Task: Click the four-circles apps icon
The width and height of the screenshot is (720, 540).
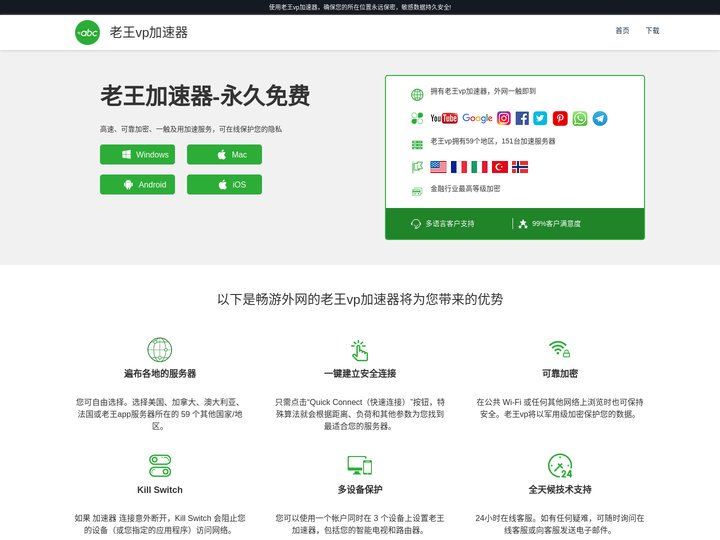Action: 417,118
